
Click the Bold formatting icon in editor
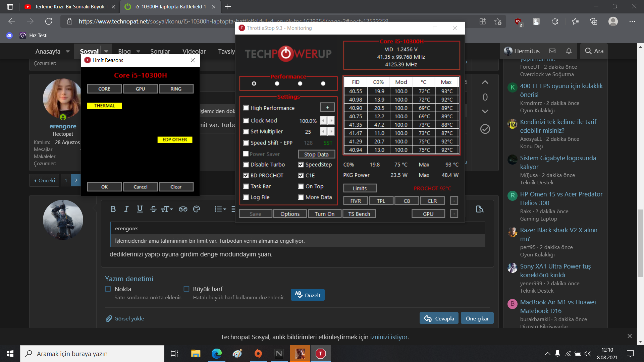click(113, 209)
